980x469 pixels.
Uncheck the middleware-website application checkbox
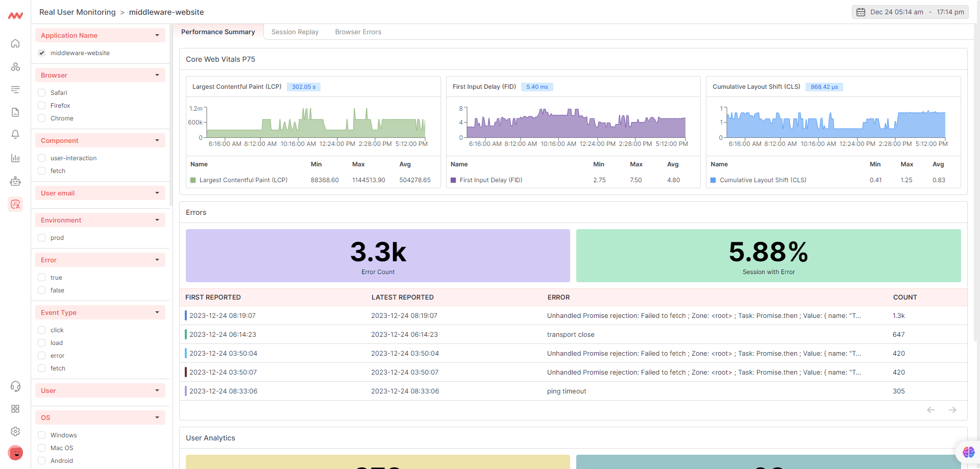(x=42, y=53)
